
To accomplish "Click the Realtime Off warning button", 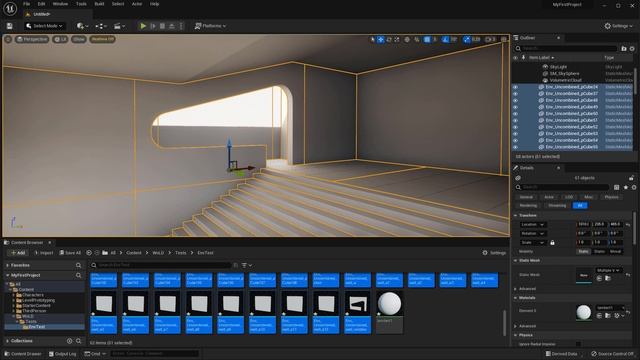I will point(102,39).
